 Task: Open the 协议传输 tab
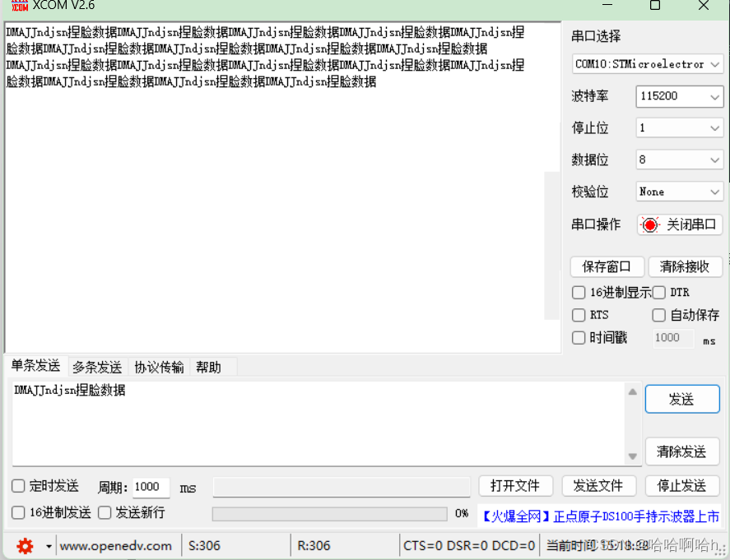point(158,367)
